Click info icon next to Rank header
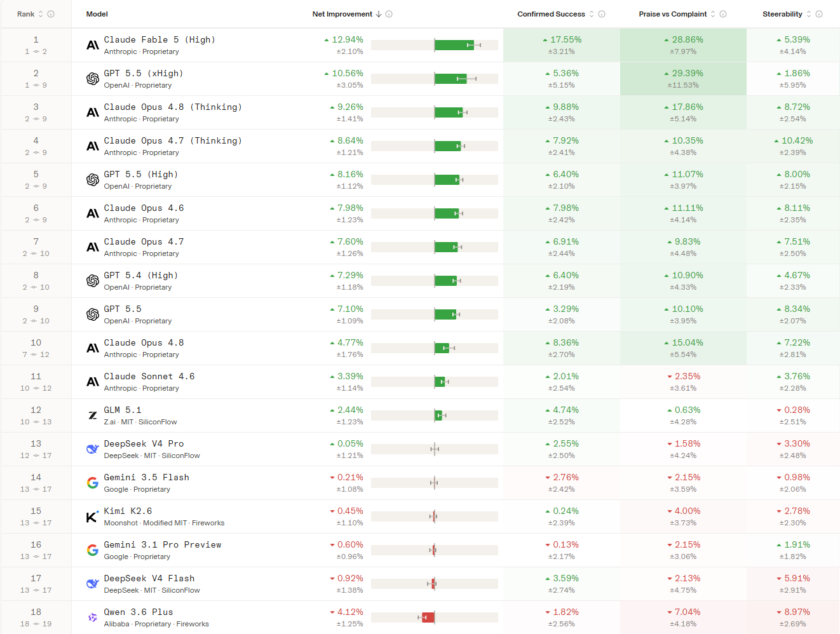Viewport: 840px width, 634px height. (51, 14)
